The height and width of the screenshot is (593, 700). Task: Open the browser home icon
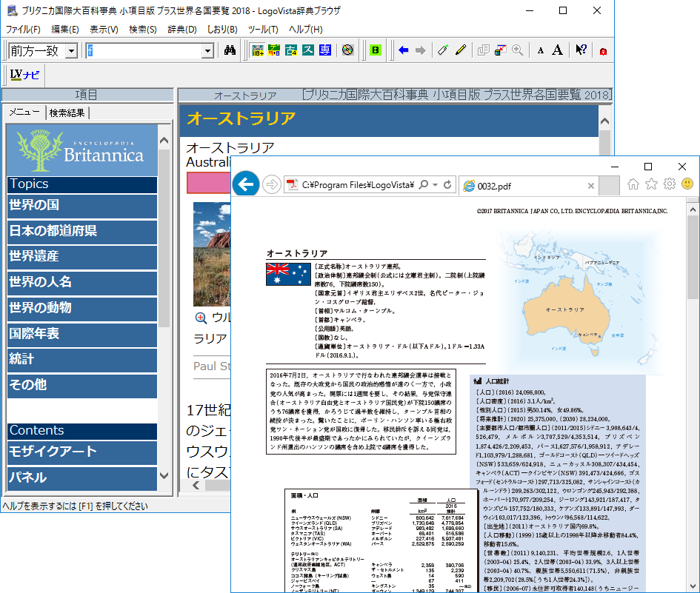click(633, 184)
